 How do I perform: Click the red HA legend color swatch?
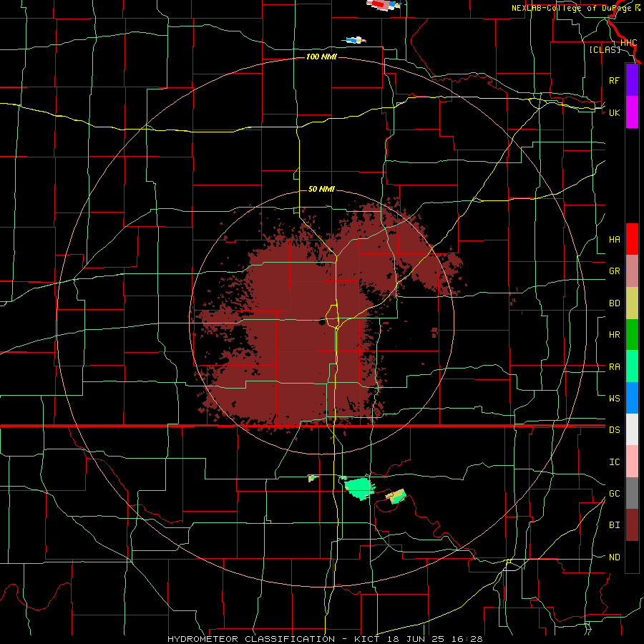[x=632, y=239]
